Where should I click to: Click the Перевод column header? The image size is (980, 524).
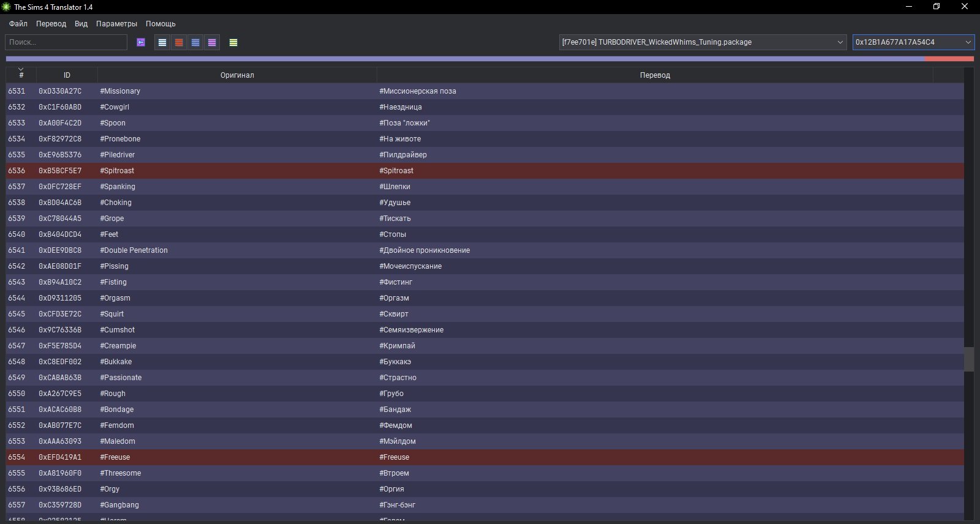(x=655, y=75)
